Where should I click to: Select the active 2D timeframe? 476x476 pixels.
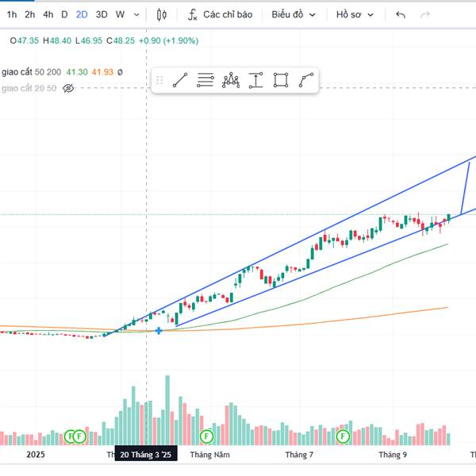[x=82, y=14]
